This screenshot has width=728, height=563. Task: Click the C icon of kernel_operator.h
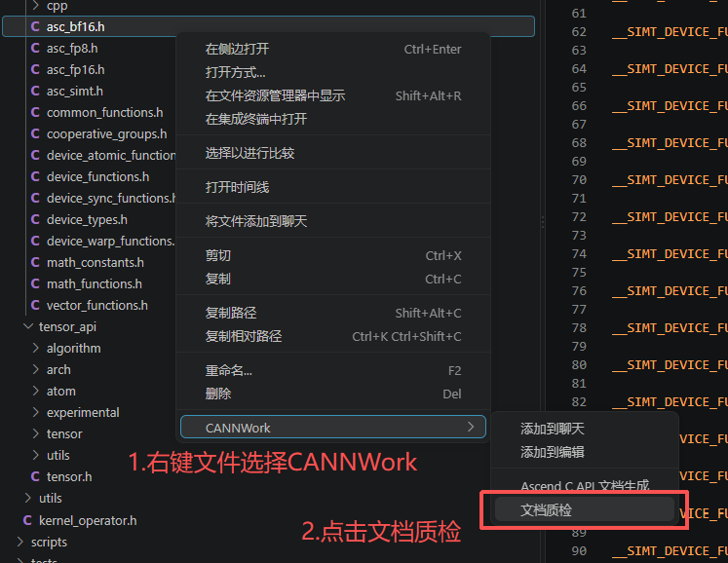pyautogui.click(x=27, y=521)
